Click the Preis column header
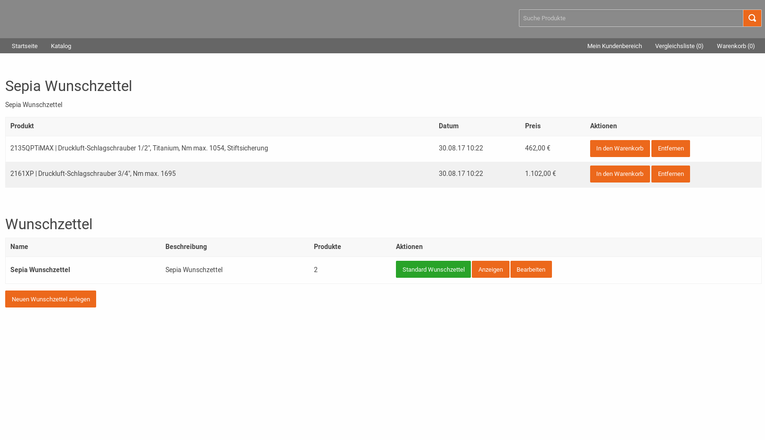Image resolution: width=765 pixels, height=440 pixels. tap(532, 126)
